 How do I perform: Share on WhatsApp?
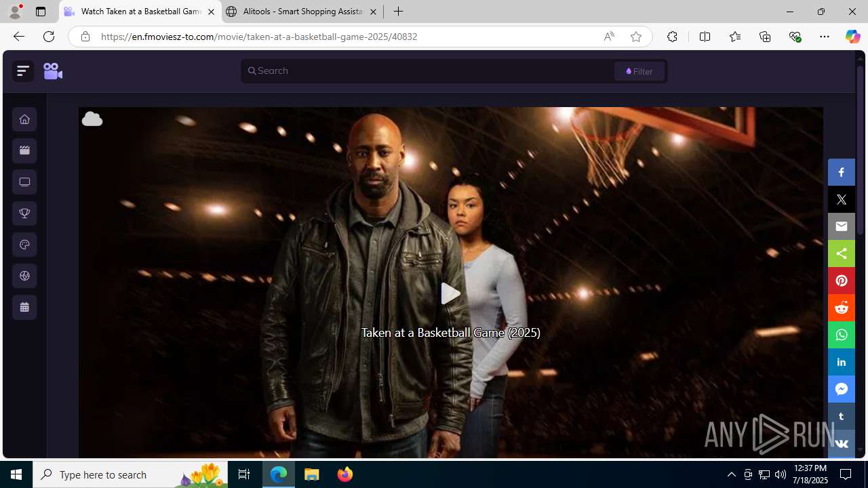pos(842,335)
